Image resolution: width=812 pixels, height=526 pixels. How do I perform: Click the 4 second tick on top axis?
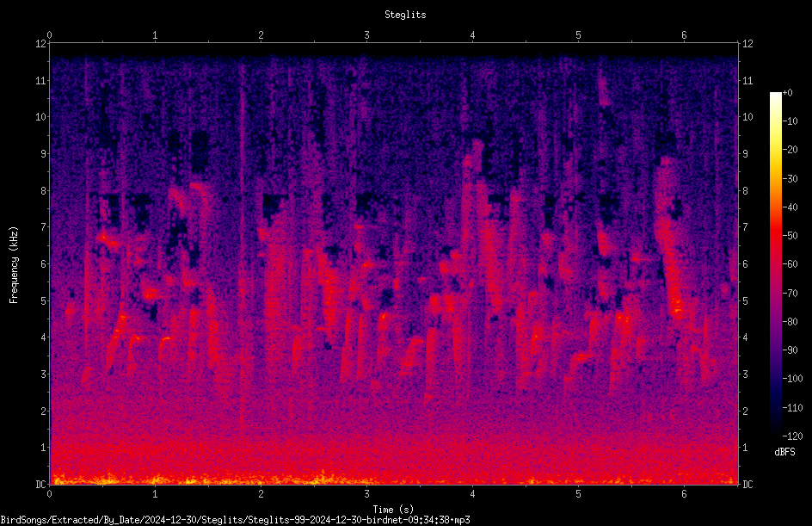pyautogui.click(x=472, y=34)
